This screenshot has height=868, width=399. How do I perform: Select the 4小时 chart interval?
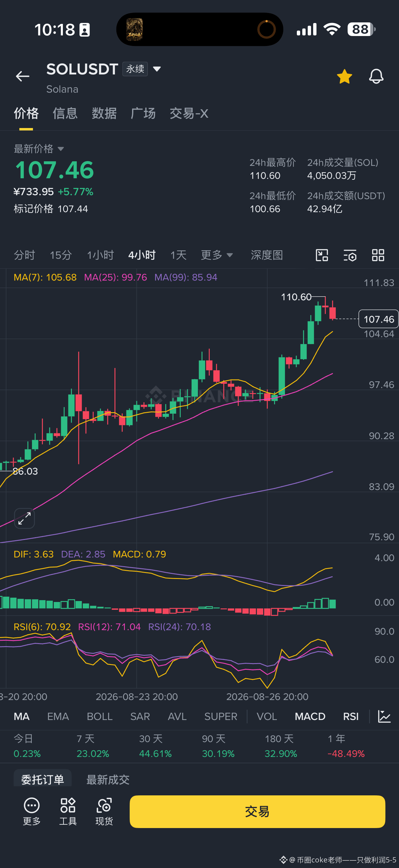[142, 255]
